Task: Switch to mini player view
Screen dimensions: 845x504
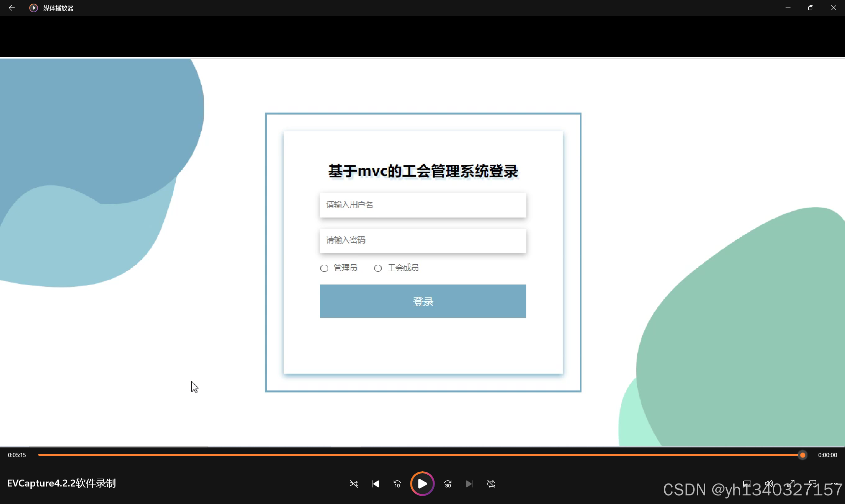Action: tap(813, 483)
